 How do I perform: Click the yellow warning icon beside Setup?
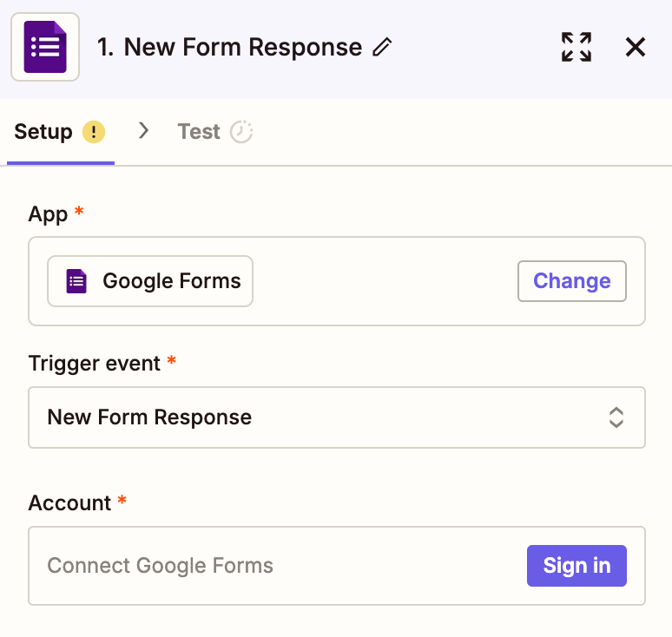[x=94, y=132]
